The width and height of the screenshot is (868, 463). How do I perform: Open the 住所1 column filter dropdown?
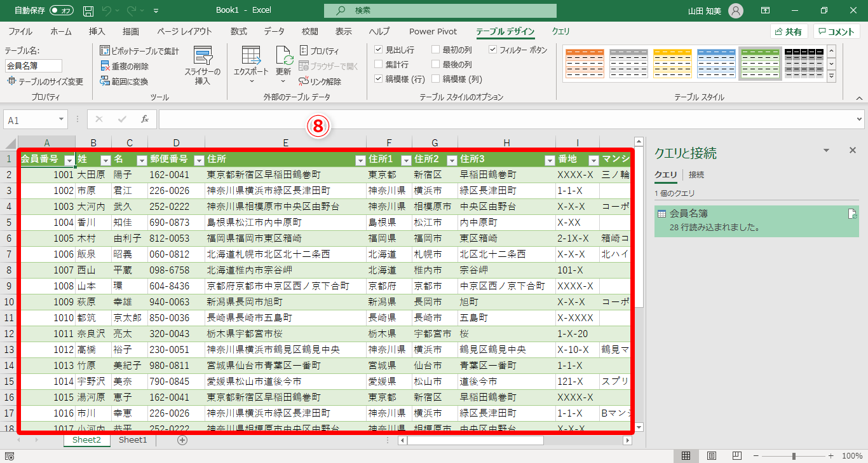coord(406,160)
